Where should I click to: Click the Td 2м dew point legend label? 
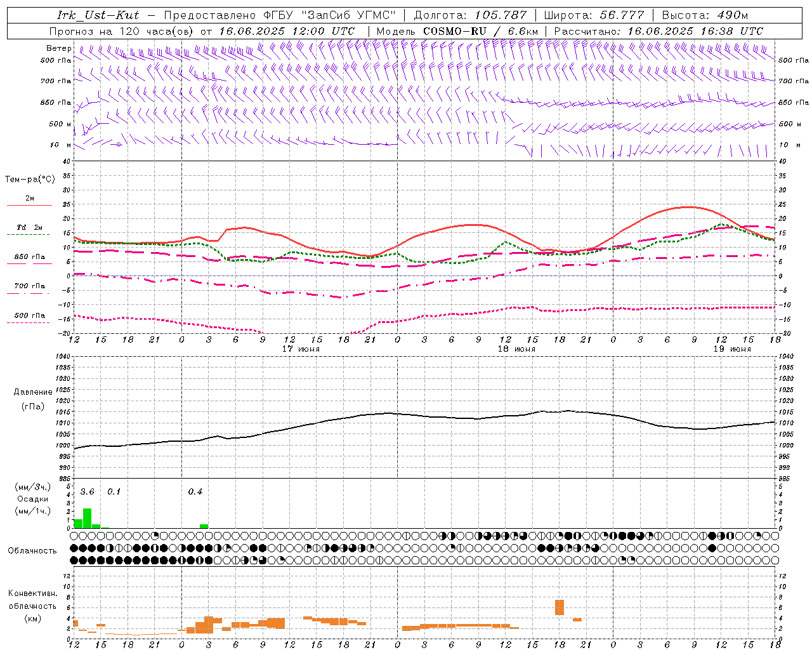tap(30, 227)
